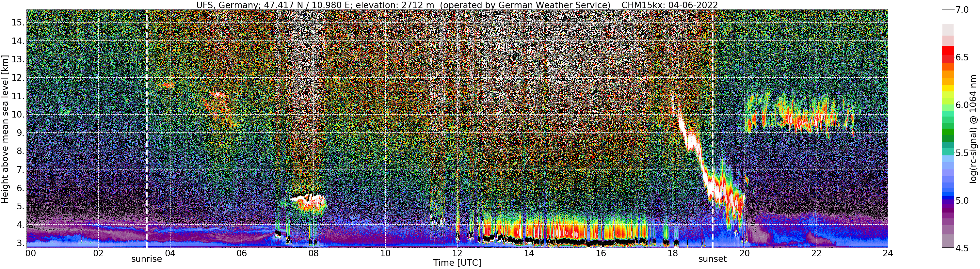980x269 pixels.
Task: Click the x-axis tick label "12"
Action: coord(457,253)
